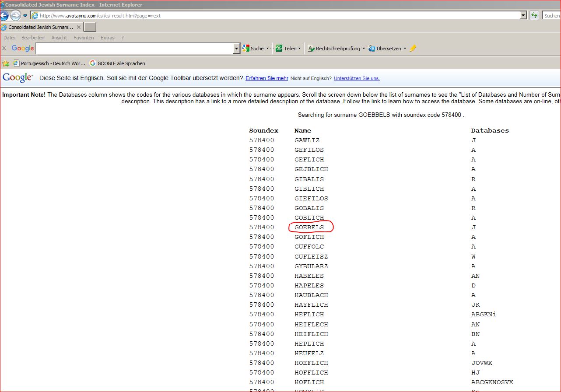561x392 pixels.
Task: Click the yellow highlighter toolbar icon
Action: [x=413, y=49]
